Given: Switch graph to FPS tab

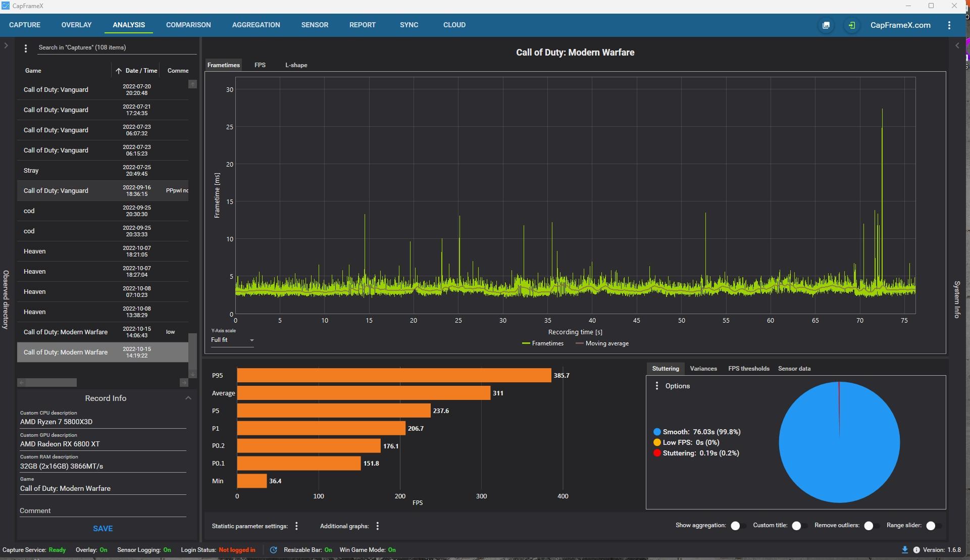Looking at the screenshot, I should click(260, 65).
